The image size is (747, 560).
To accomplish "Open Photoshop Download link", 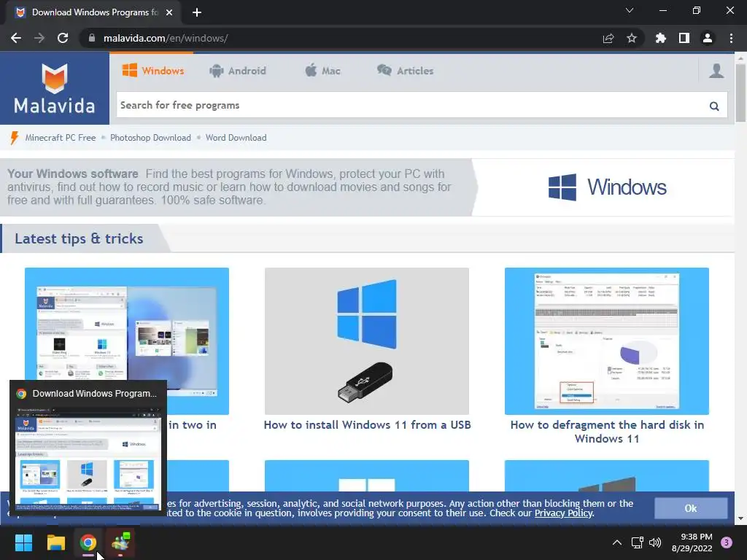I will [150, 138].
